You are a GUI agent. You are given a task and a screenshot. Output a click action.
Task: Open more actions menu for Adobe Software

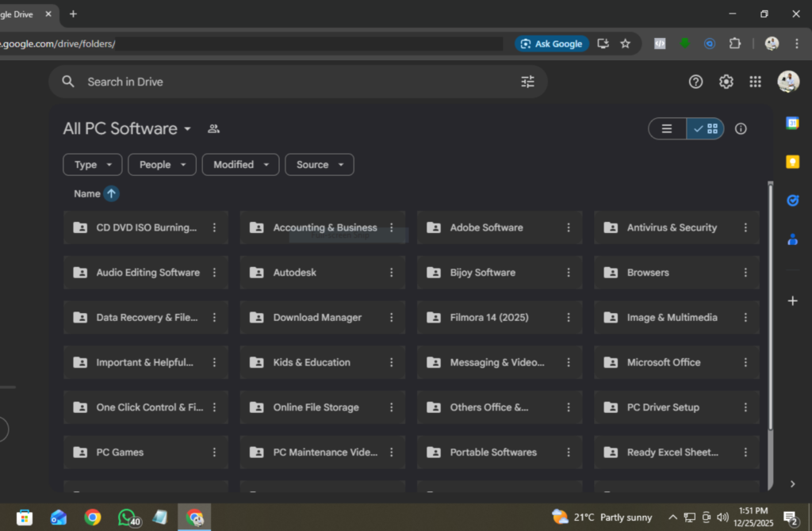point(568,227)
